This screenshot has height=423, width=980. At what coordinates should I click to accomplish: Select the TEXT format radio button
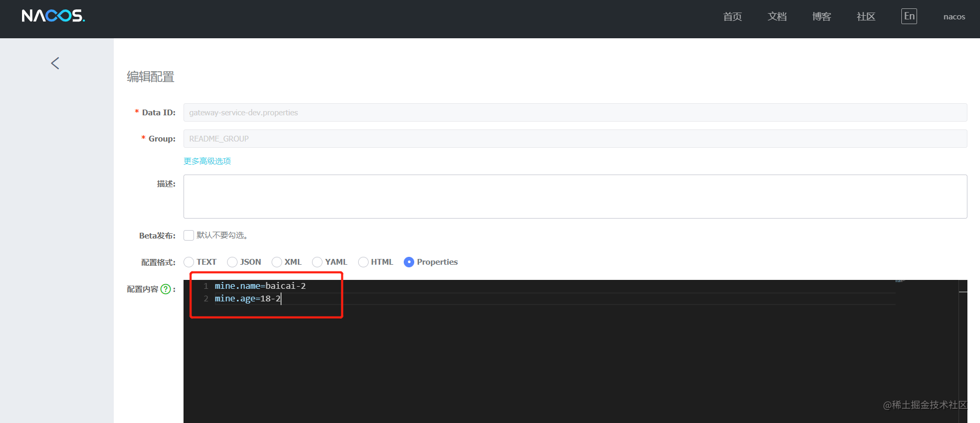(189, 262)
